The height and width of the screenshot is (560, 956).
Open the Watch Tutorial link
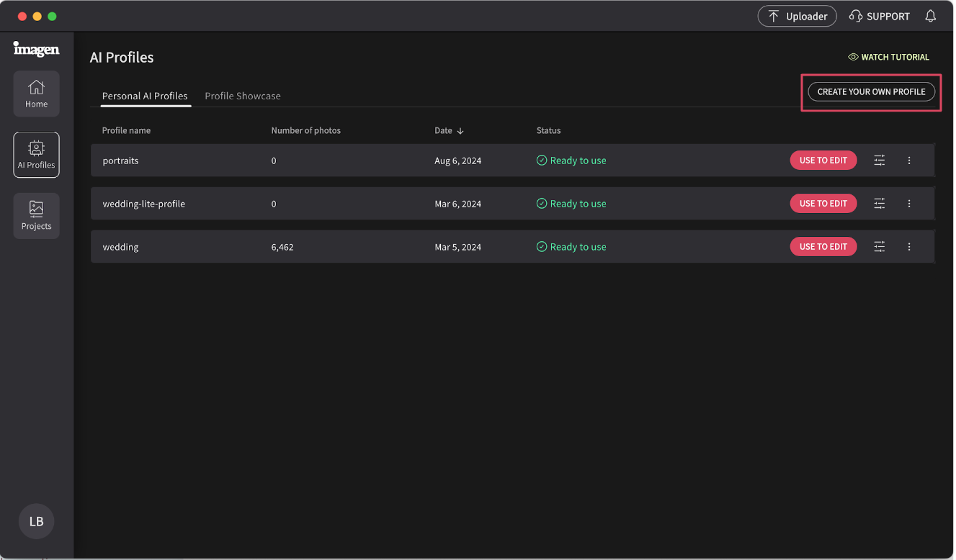tap(889, 57)
